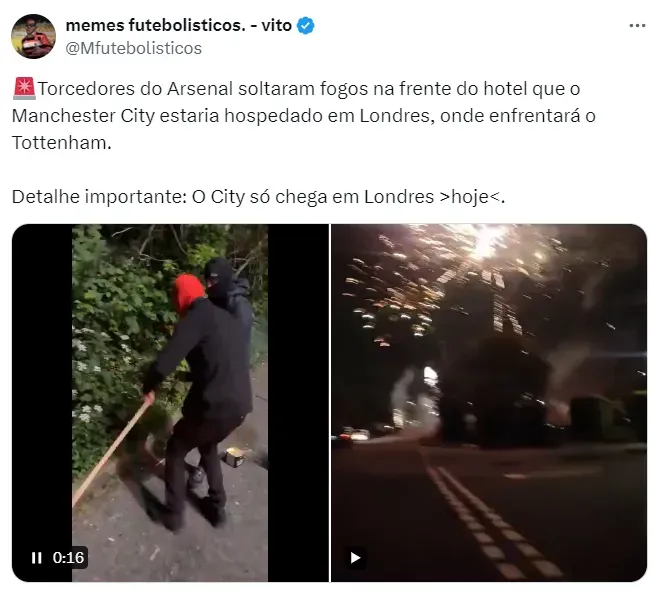Click the red-hooded person in left video

click(189, 293)
